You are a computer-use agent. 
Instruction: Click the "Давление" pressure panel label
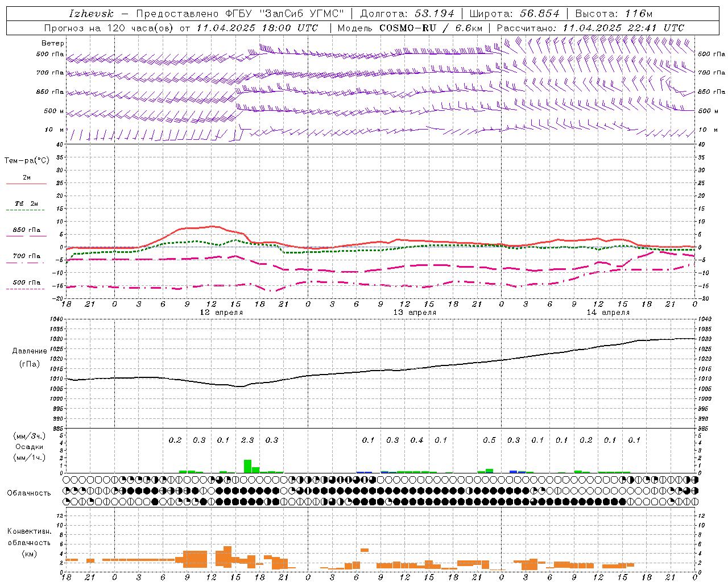29,351
